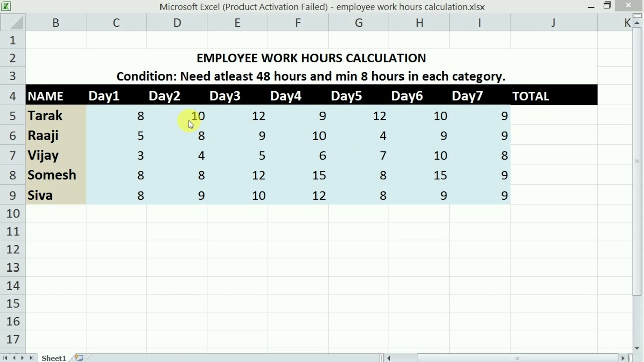Select column I header
The height and width of the screenshot is (362, 644).
(x=480, y=23)
